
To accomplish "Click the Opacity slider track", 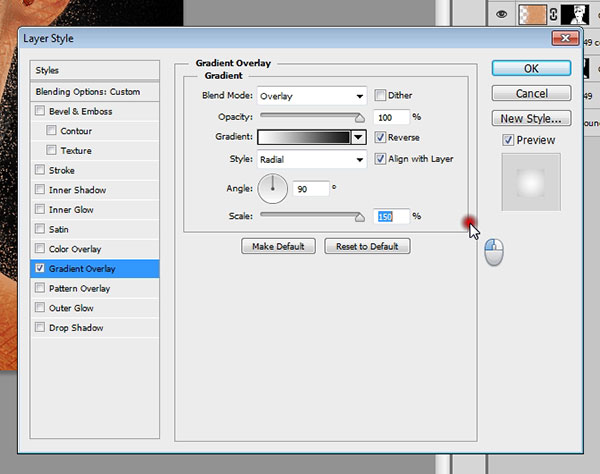I will tap(310, 117).
